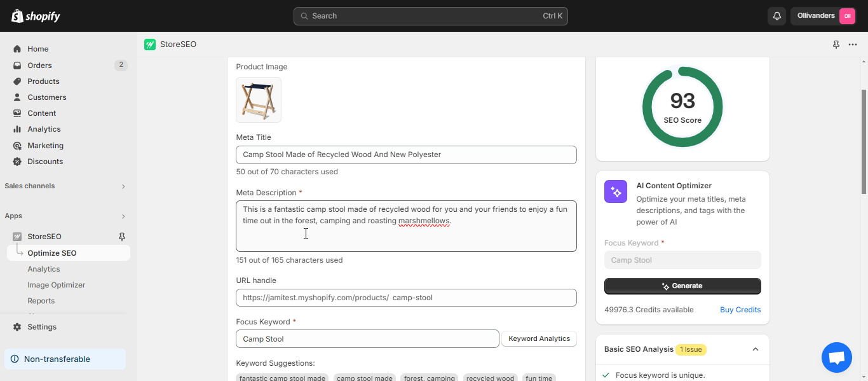
Task: Click the top Search bar
Action: coord(431,16)
